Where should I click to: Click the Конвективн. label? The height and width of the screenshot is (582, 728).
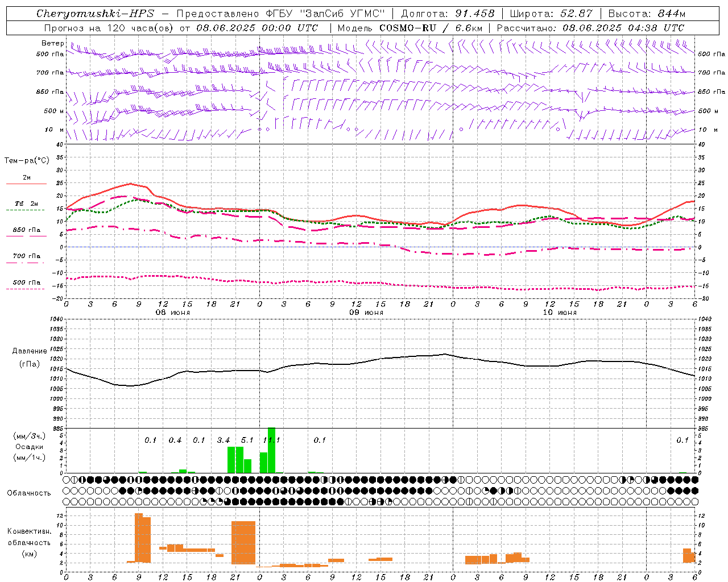click(29, 531)
